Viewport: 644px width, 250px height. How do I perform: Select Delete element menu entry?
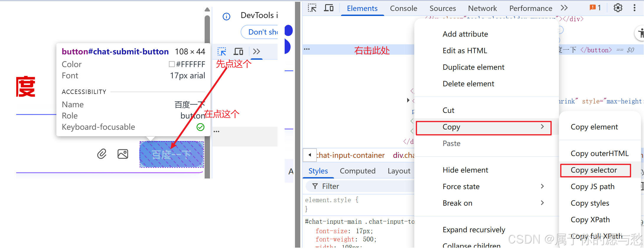[x=468, y=84]
